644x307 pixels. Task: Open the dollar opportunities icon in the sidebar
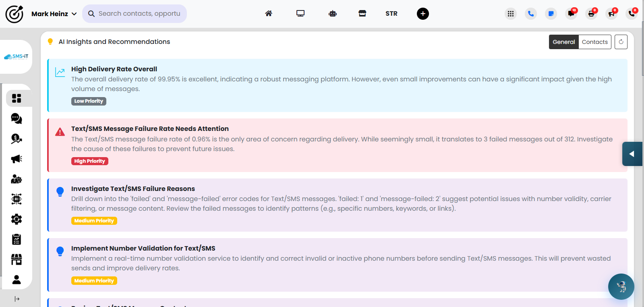click(17, 139)
